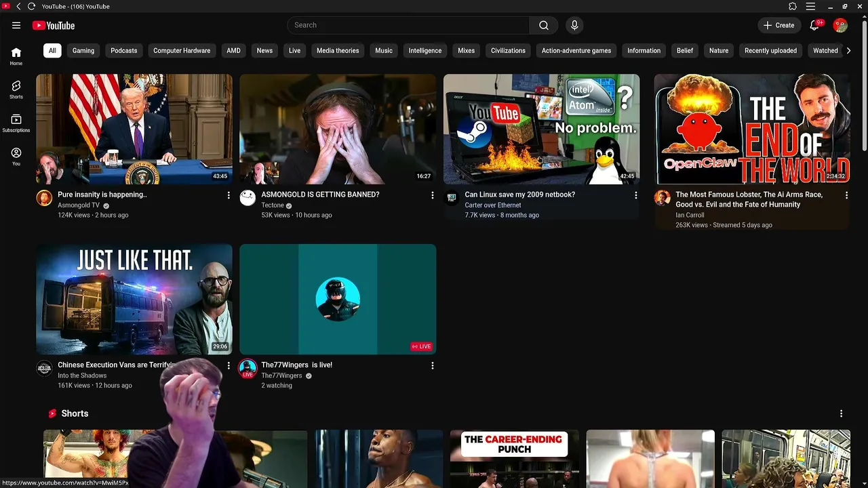
Task: Select the Media theories filter chip
Action: tap(338, 51)
